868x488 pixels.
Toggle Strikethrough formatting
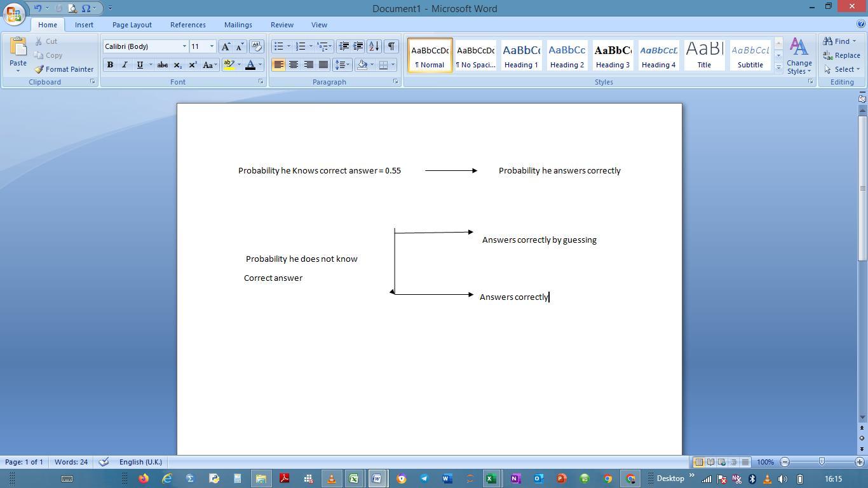tap(163, 65)
